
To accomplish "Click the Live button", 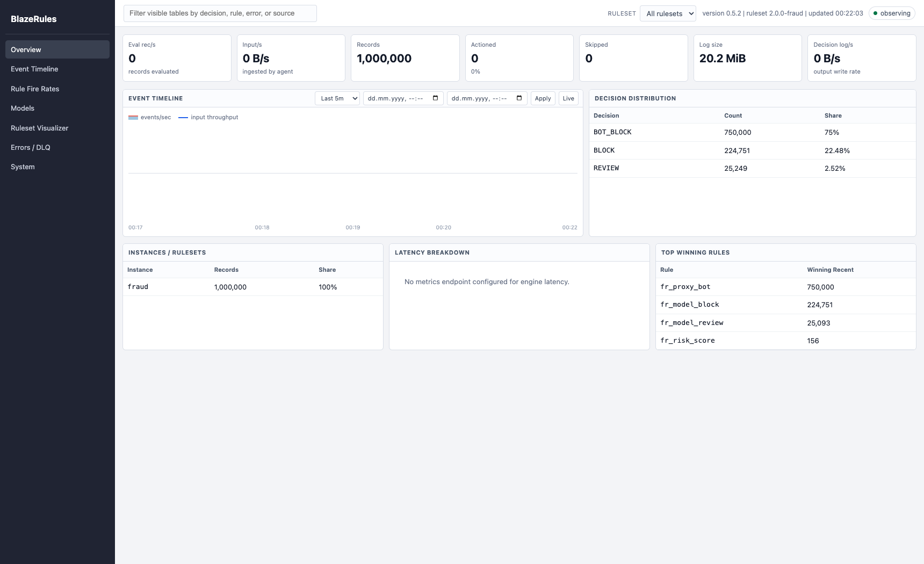I will click(568, 98).
